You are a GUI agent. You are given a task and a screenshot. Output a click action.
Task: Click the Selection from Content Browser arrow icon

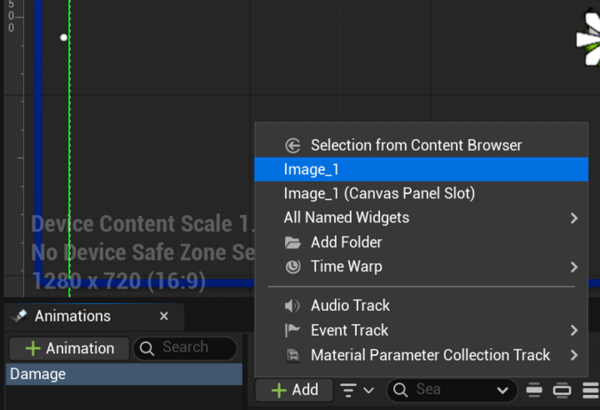point(293,145)
